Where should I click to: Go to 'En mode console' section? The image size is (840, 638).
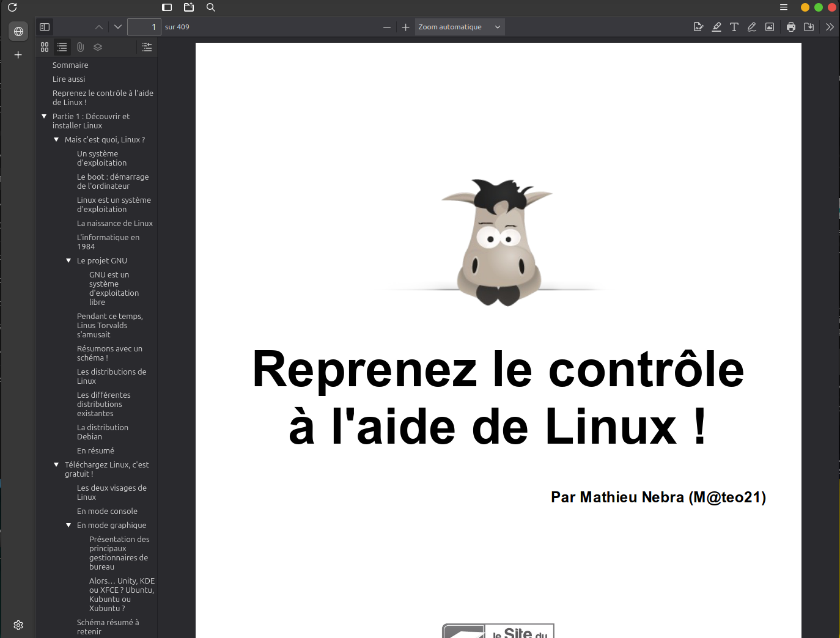click(x=107, y=512)
